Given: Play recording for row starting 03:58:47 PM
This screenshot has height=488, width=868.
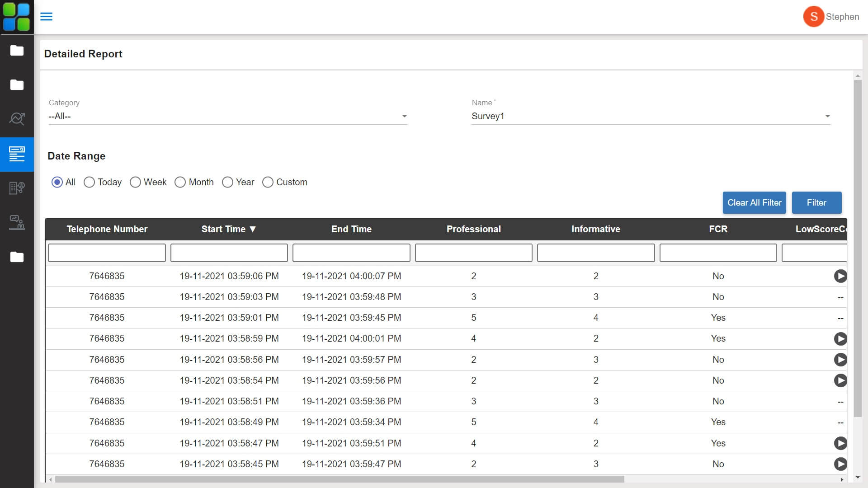Looking at the screenshot, I should tap(840, 443).
